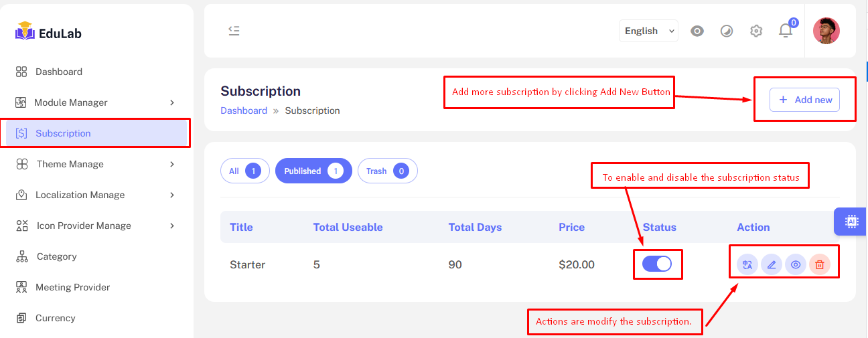868x338 pixels.
Task: Open the notifications bell
Action: pos(786,31)
